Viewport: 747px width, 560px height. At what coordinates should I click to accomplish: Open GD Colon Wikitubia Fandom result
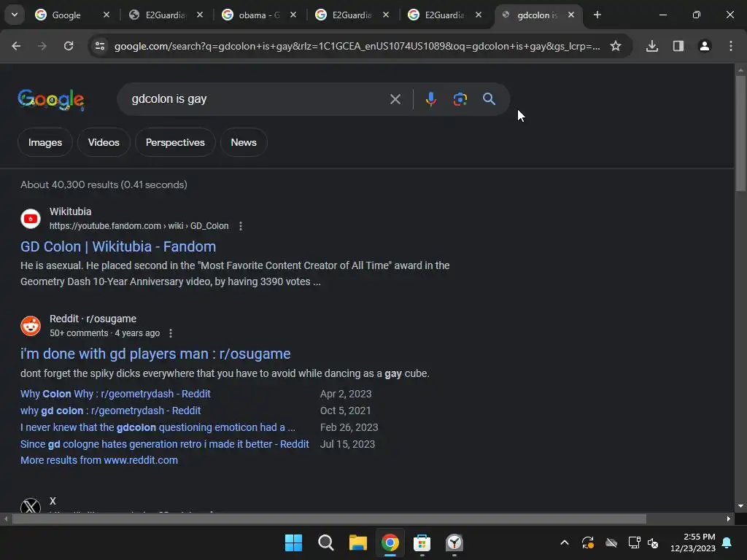tap(118, 246)
